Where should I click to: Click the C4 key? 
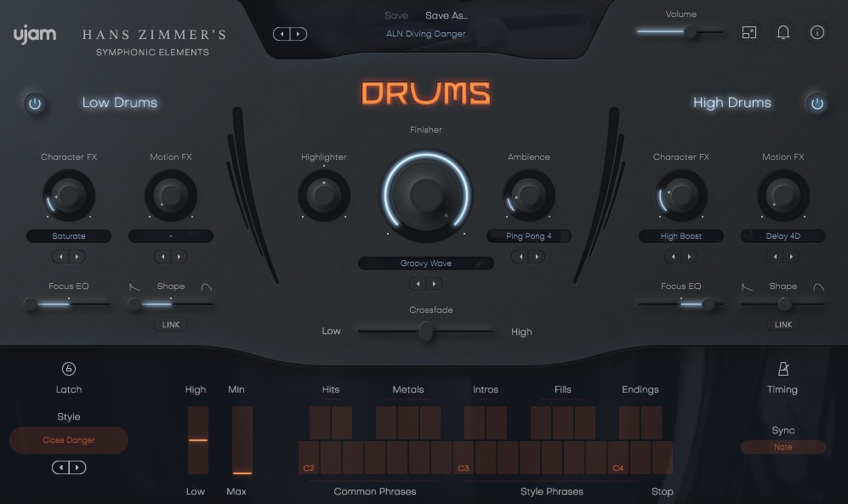pyautogui.click(x=618, y=458)
